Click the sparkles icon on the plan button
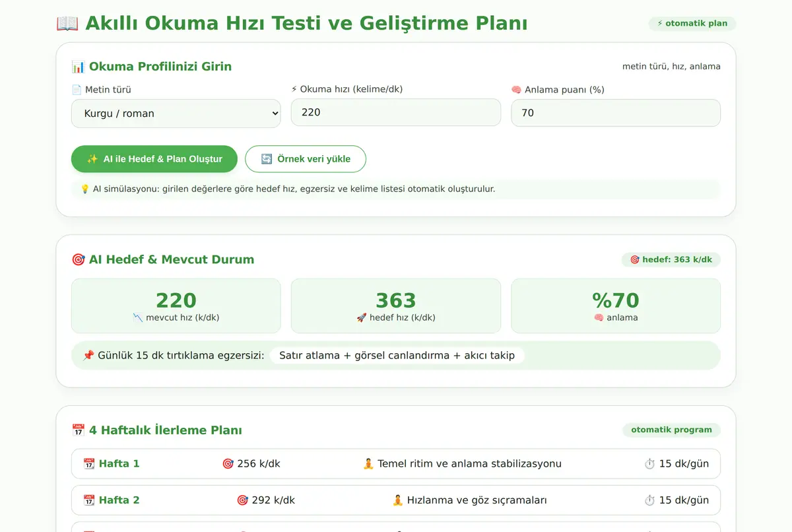The image size is (792, 532). click(x=92, y=159)
